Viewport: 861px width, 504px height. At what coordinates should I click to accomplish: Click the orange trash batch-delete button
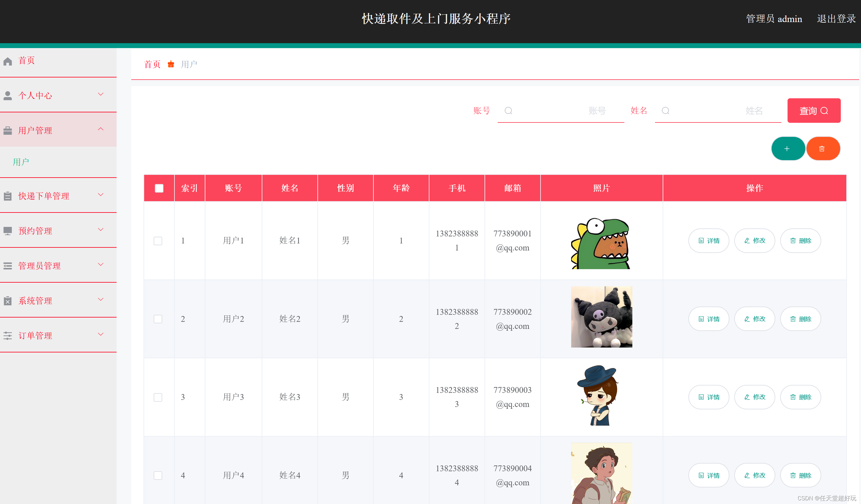(822, 149)
